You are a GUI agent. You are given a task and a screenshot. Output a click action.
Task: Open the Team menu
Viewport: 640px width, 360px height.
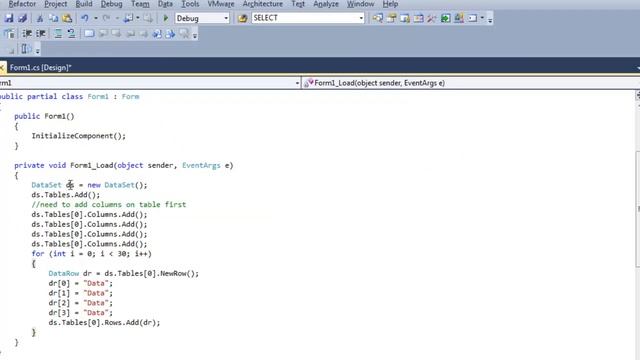pos(140,4)
